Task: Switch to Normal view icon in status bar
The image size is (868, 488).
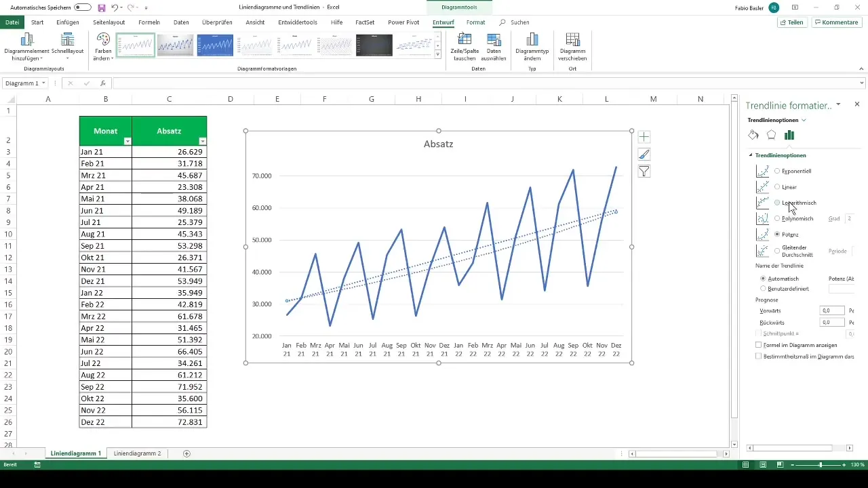Action: tap(745, 465)
